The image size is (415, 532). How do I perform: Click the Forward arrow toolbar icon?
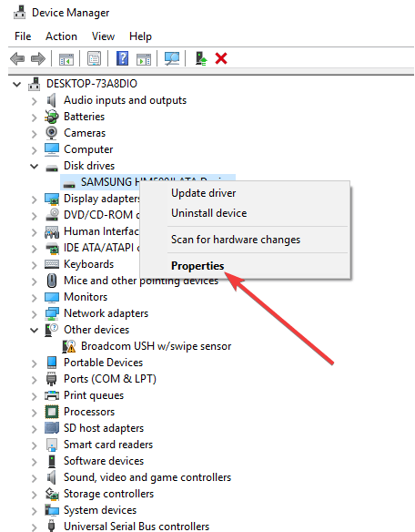coord(38,58)
